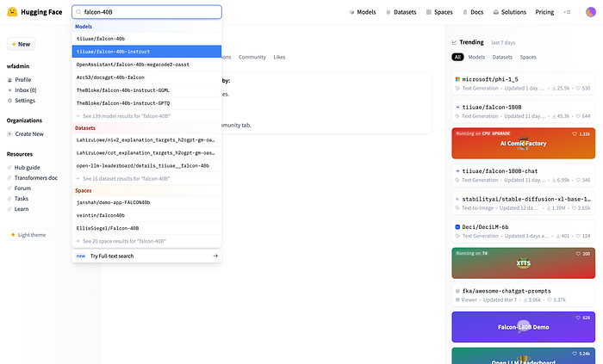603x364 pixels.
Task: Open the Models page from top nav
Action: pos(363,12)
